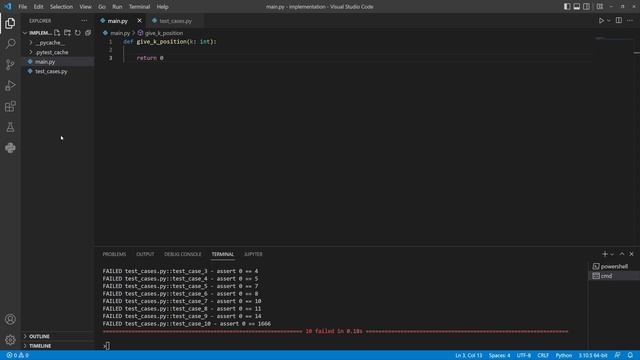Screen dimensions: 640x360
Task: Open the feedback icon in status bar
Action: 618,355
